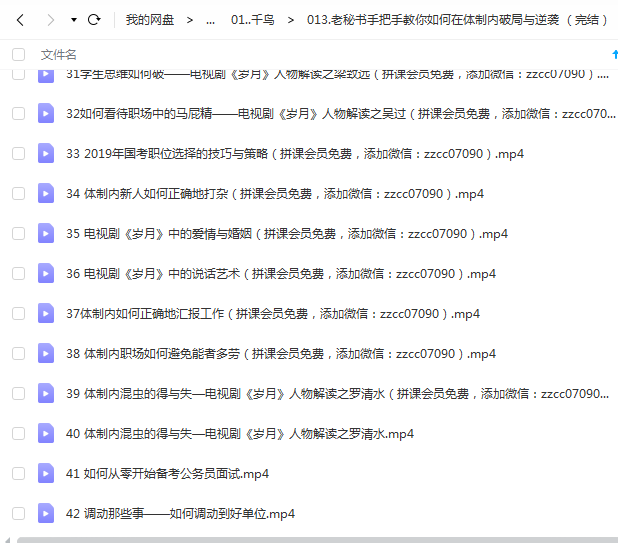The height and width of the screenshot is (543, 618).
Task: Go to the 01..千鸟 breadcrumb folder
Action: pos(252,20)
